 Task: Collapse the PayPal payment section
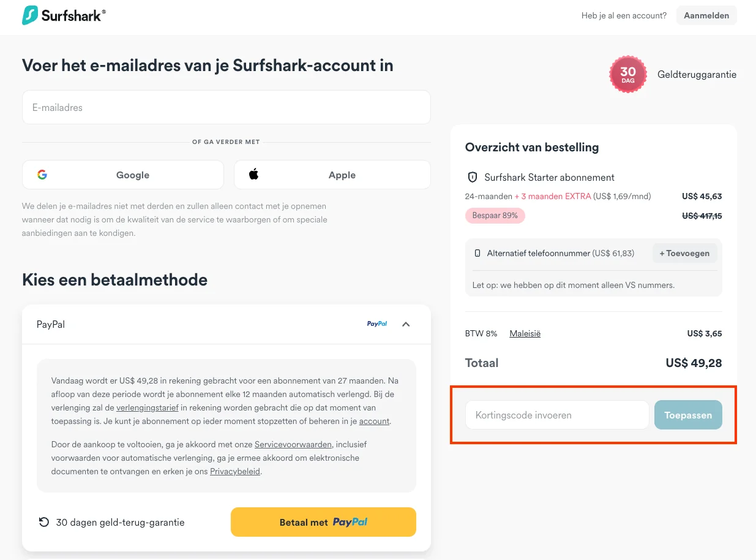tap(405, 324)
